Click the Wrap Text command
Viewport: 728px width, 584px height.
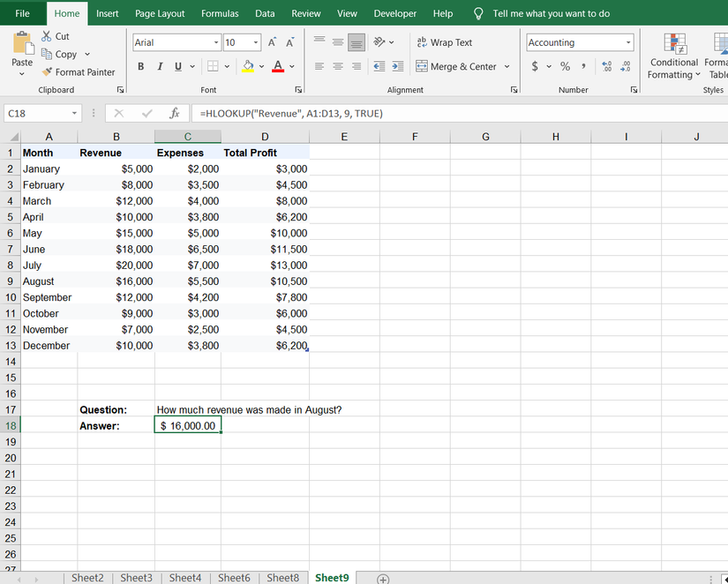coord(446,41)
